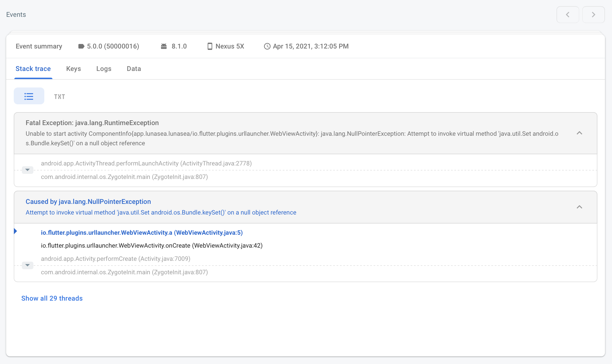The image size is (612, 364).
Task: Select the list view stack trace toggle
Action: (x=29, y=96)
